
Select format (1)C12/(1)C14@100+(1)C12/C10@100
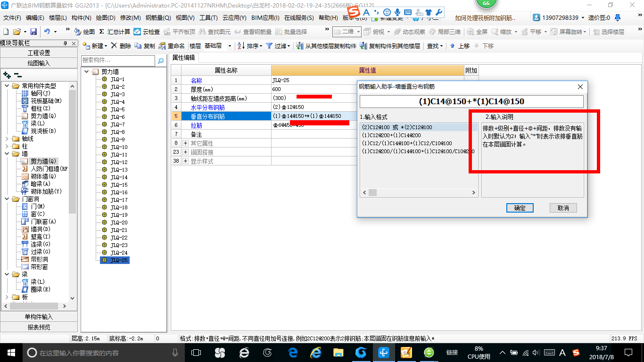point(406,143)
